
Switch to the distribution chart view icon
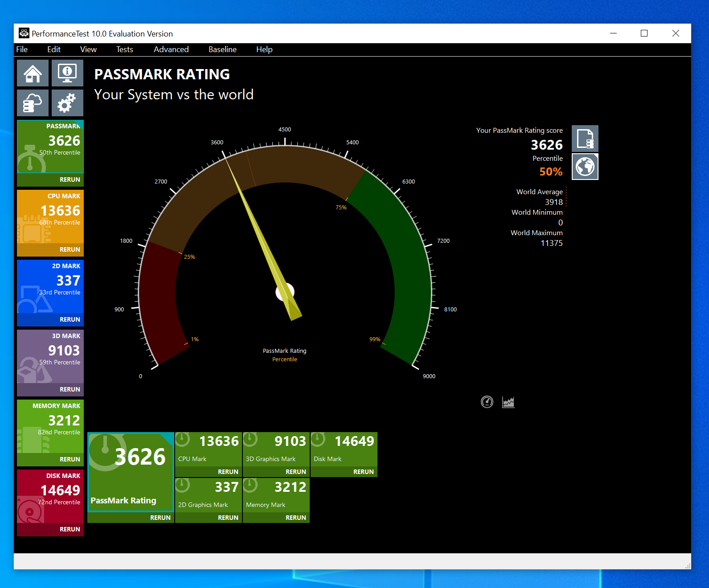click(508, 402)
